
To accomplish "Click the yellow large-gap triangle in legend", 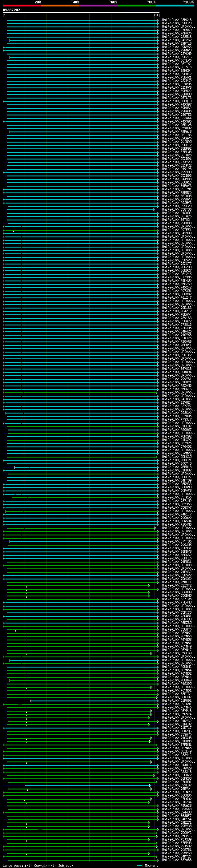I will pyautogui.click(x=25, y=866).
